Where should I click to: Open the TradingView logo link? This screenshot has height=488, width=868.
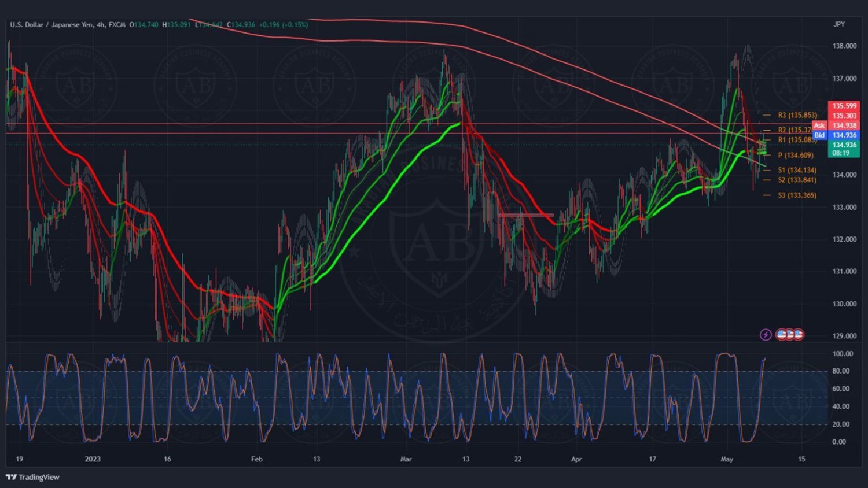(32, 477)
